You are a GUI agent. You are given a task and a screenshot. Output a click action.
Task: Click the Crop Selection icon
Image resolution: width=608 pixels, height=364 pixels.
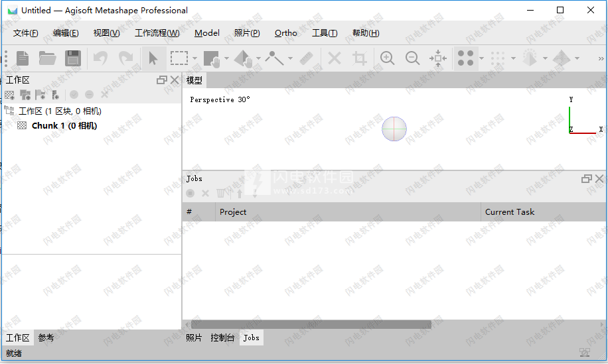tap(360, 58)
